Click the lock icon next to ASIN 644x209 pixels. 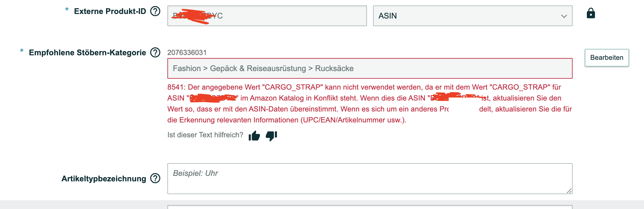coord(591,13)
